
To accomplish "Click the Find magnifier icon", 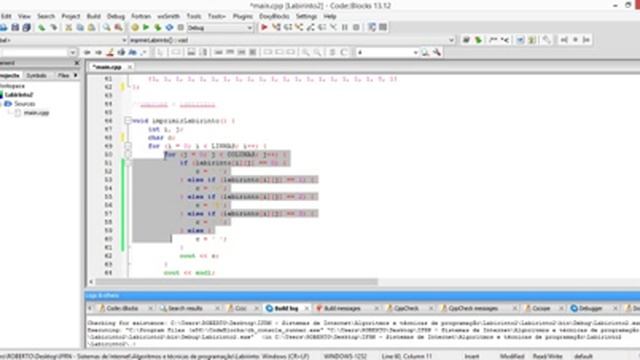I will tap(107, 27).
